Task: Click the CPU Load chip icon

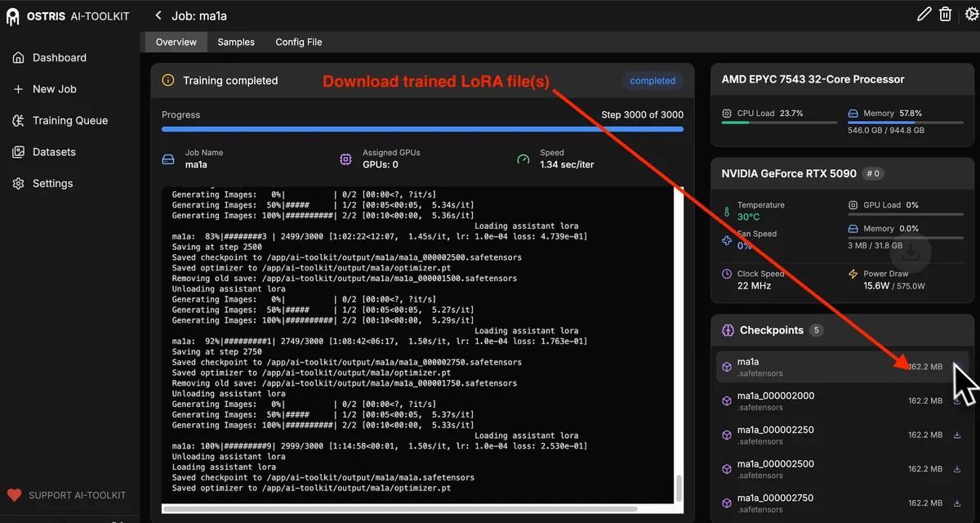Action: coord(727,114)
